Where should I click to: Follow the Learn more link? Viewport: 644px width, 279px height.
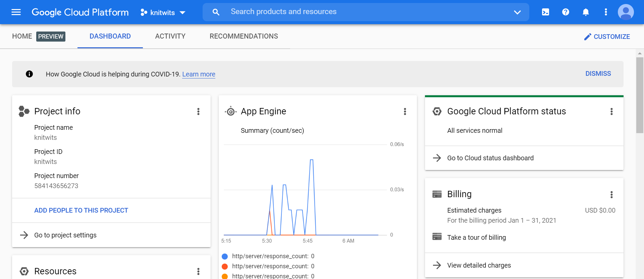[x=199, y=74]
